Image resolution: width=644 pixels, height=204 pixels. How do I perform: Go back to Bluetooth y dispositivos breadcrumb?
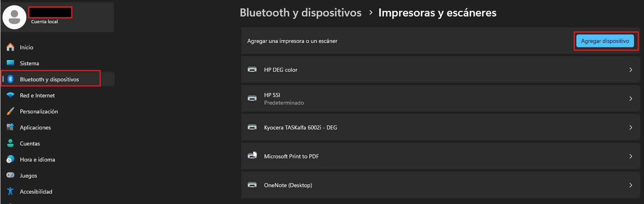click(x=300, y=13)
